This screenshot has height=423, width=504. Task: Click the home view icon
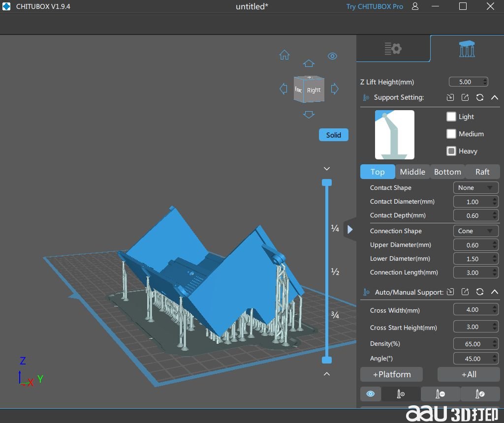(284, 55)
